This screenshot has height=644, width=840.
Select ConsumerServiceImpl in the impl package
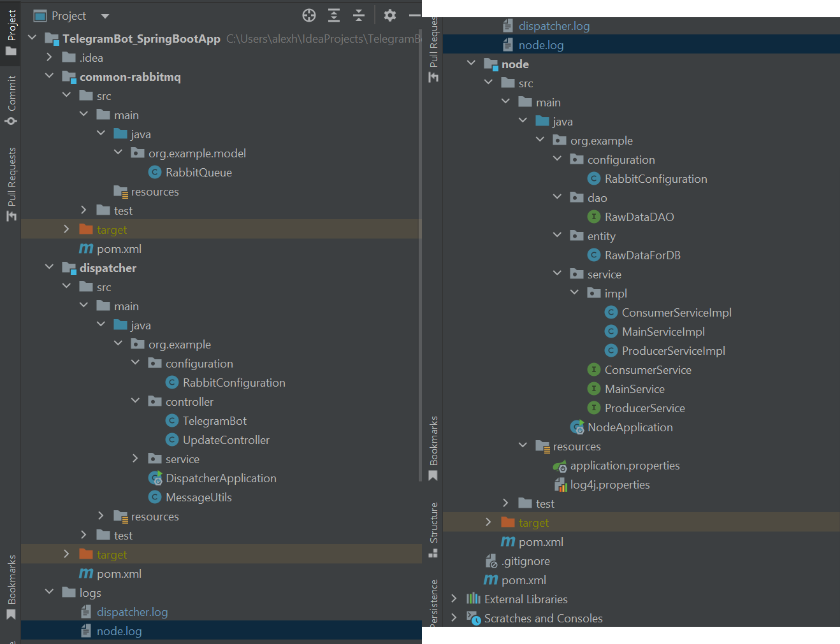pyautogui.click(x=677, y=312)
